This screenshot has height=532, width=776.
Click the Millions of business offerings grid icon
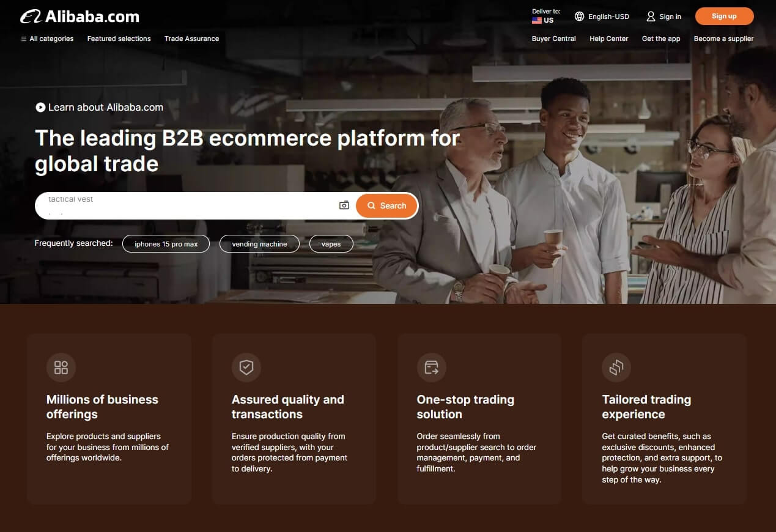(61, 367)
